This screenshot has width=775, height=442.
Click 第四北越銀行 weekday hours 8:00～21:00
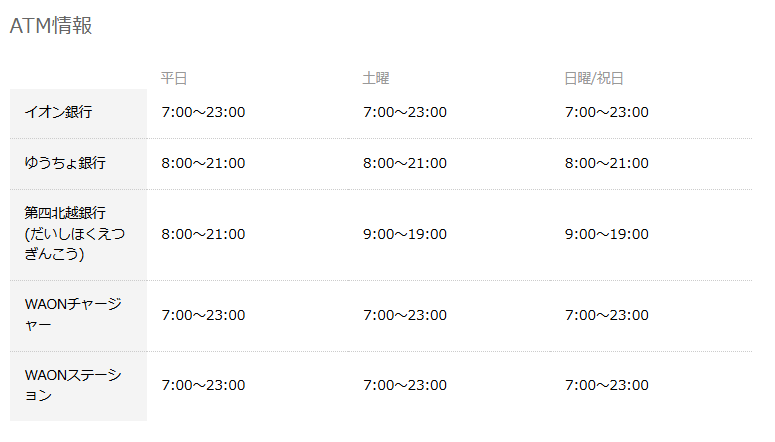point(203,234)
